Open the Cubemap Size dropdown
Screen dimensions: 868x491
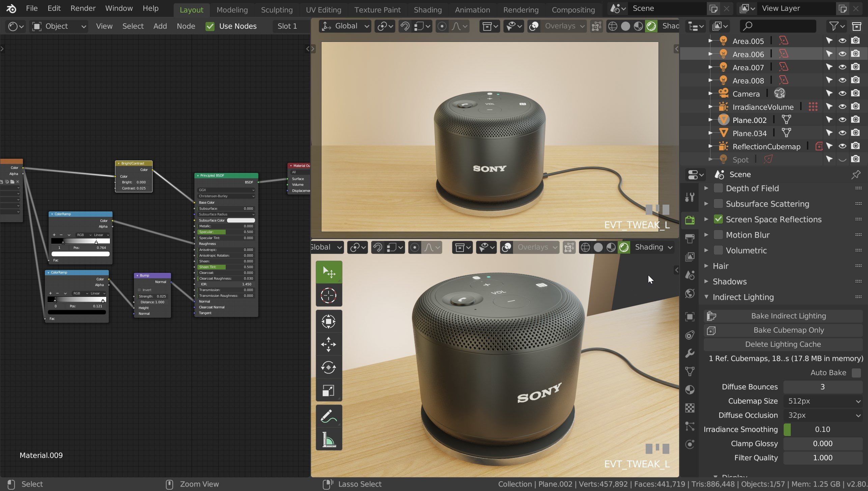[x=823, y=401]
